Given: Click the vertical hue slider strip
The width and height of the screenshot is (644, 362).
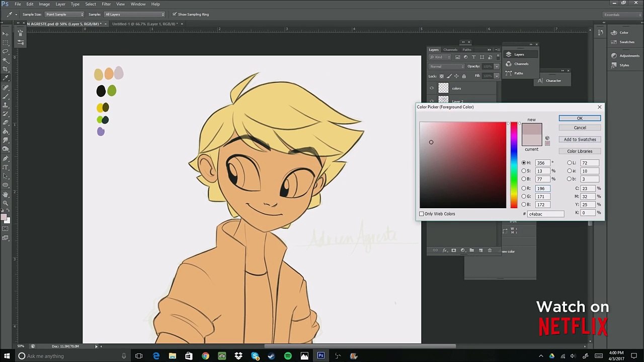Looking at the screenshot, I should click(514, 165).
